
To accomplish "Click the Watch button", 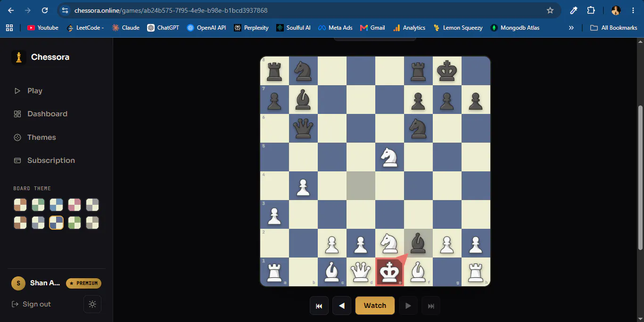I will tap(375, 306).
